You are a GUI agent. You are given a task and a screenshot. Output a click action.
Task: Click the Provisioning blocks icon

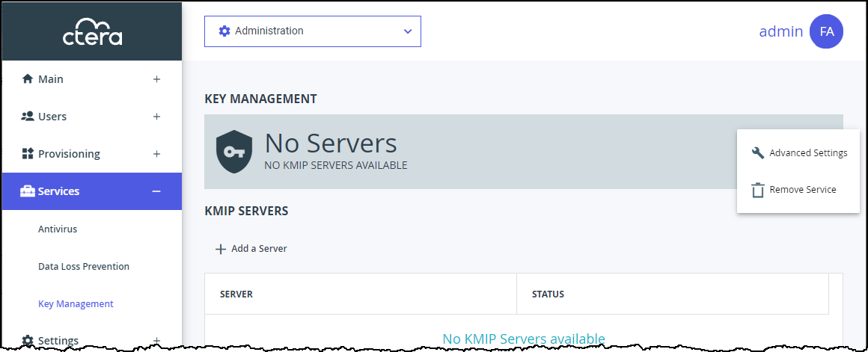(x=27, y=154)
